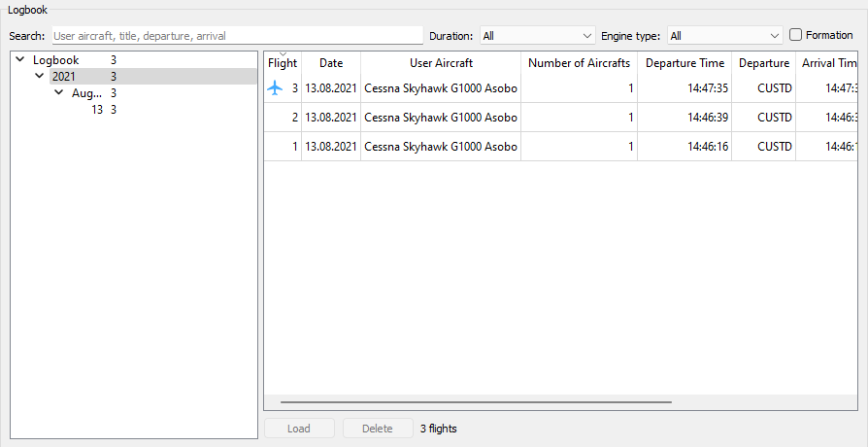Click the horizontal scrollbar of flight table
Screen dimensions: 868x447
pyautogui.click(x=476, y=400)
